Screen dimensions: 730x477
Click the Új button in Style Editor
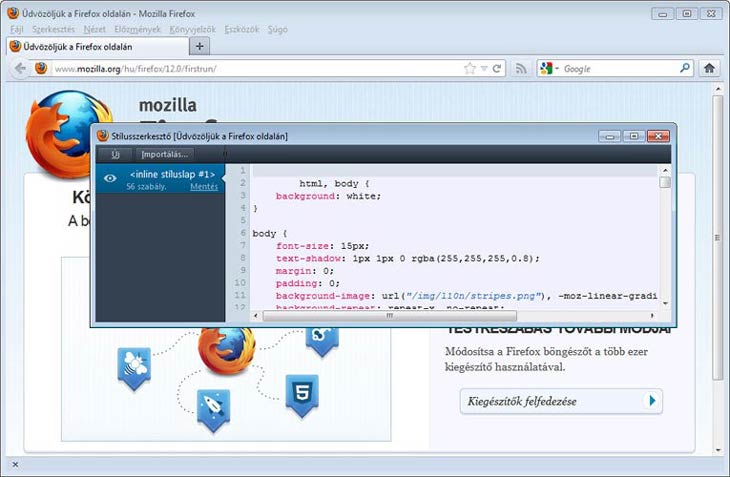[115, 155]
